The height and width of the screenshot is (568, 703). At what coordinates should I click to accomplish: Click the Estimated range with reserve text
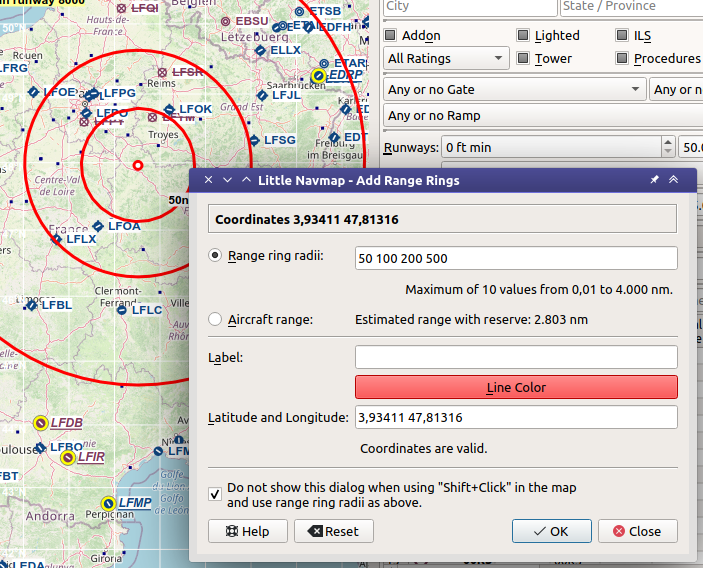click(471, 320)
